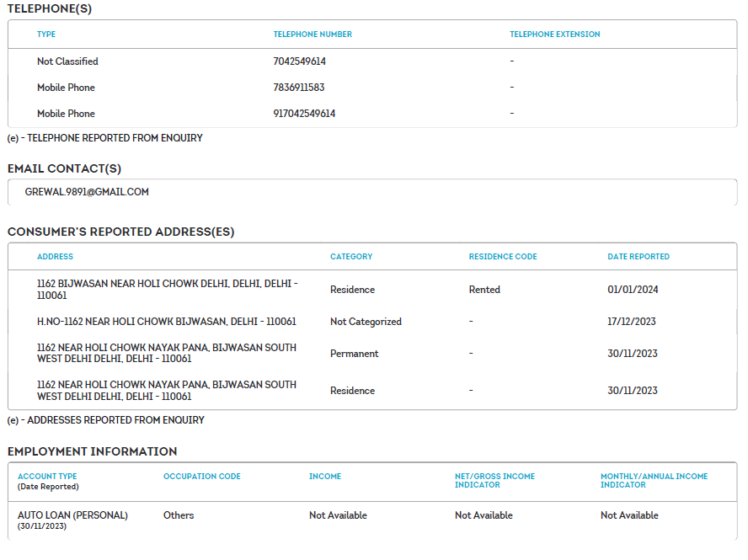
Task: Select the phone number 917042549614
Action: 304,114
